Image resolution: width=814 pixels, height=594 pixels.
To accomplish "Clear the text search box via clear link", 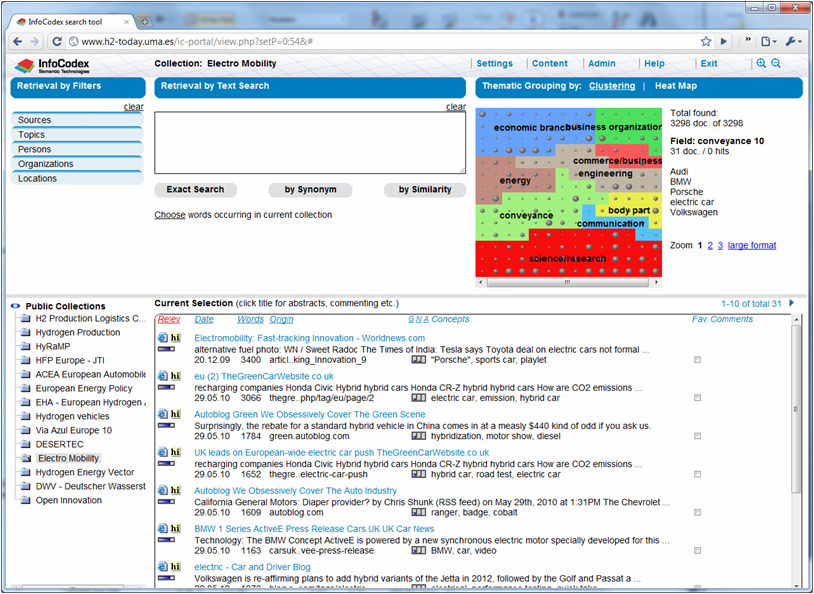I will point(456,106).
